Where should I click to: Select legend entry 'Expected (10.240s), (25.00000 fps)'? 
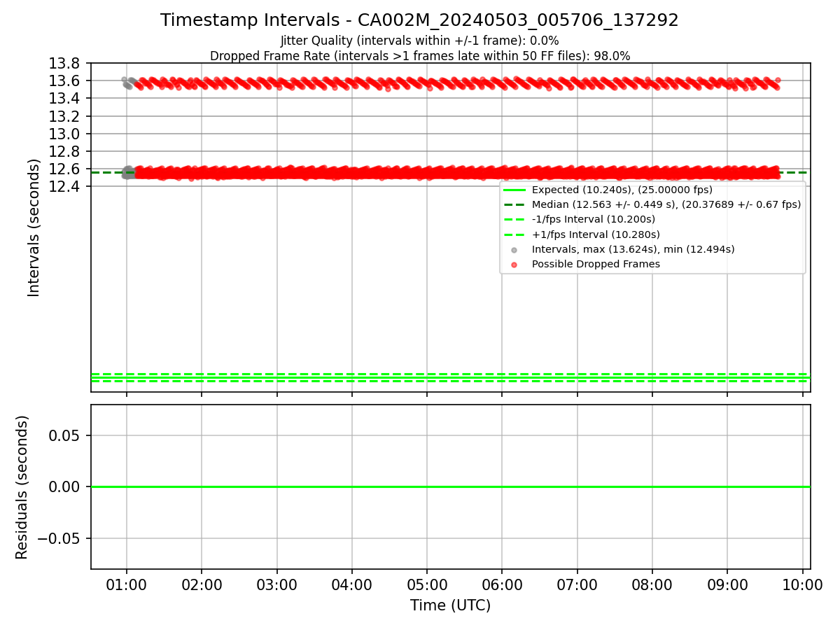(x=622, y=190)
